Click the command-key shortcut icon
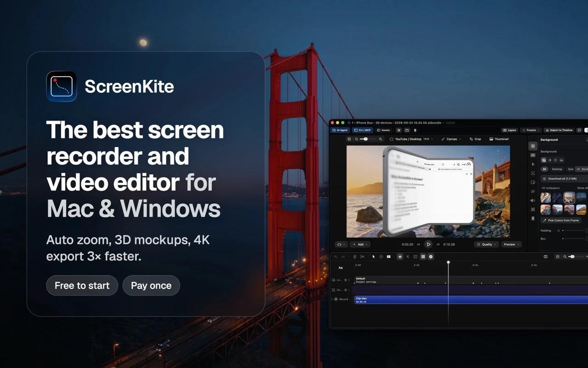588x368 pixels. click(399, 130)
